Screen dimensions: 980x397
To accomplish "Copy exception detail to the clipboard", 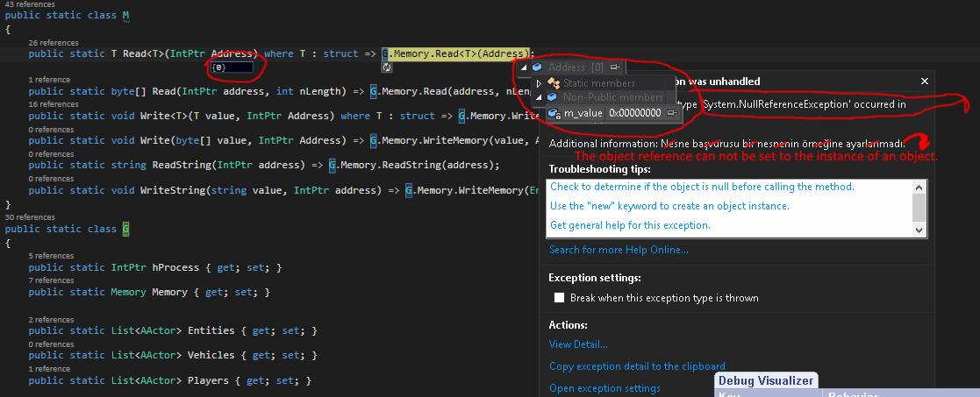I will (637, 366).
